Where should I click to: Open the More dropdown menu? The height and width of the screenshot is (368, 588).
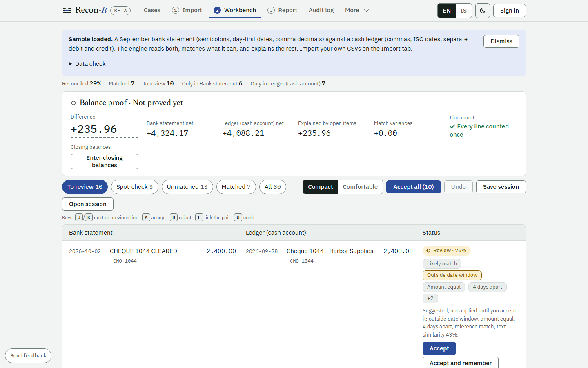pos(357,11)
